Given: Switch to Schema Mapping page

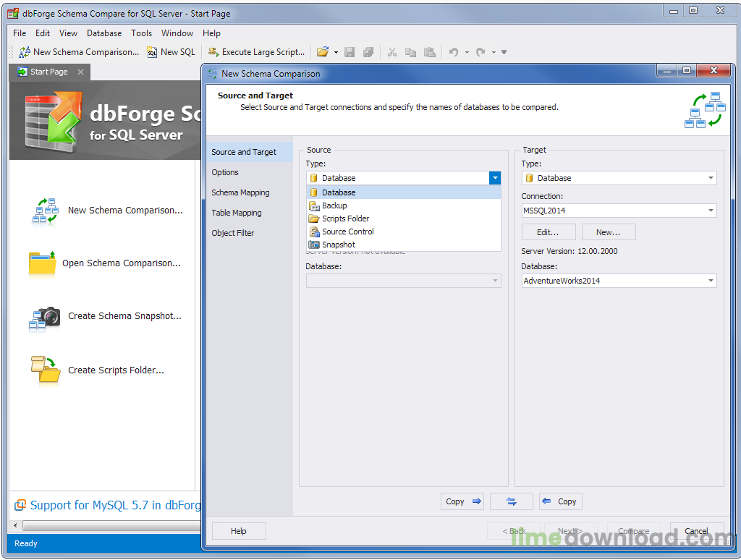Looking at the screenshot, I should pyautogui.click(x=240, y=192).
